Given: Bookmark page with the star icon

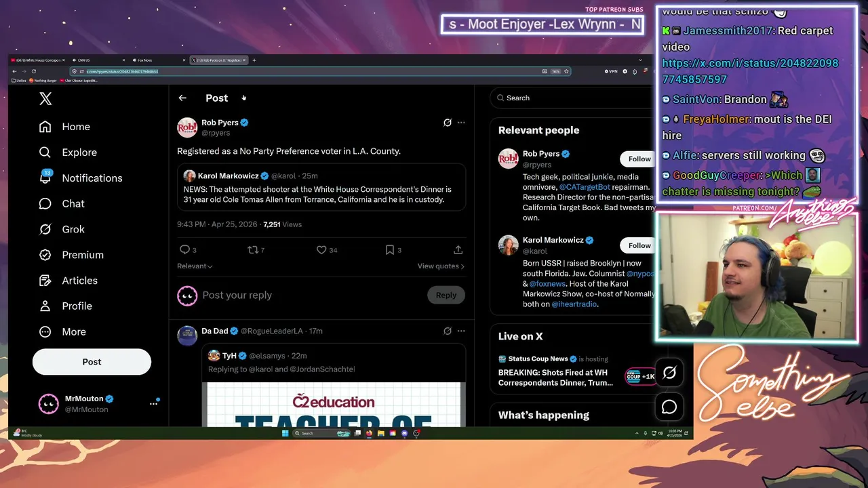Looking at the screenshot, I should pyautogui.click(x=566, y=71).
